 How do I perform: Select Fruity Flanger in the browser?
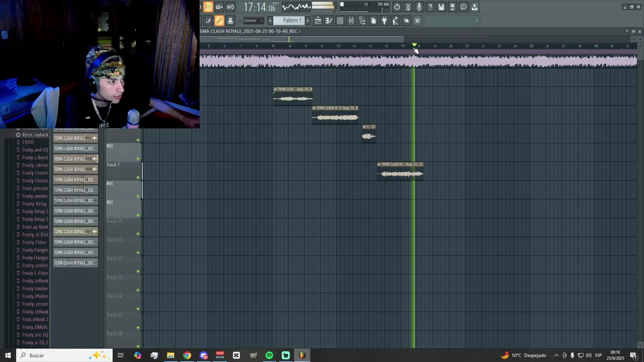point(35,250)
